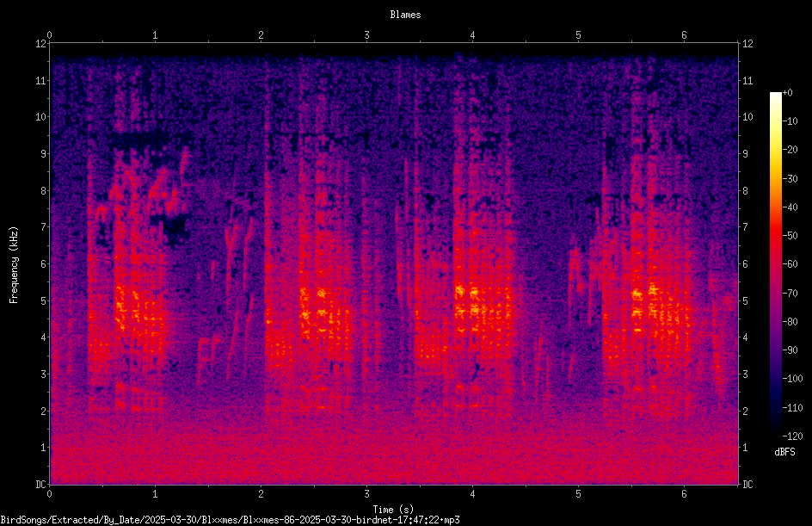Click the "-90" label on the color scale
This screenshot has height=526, width=812.
(x=790, y=350)
